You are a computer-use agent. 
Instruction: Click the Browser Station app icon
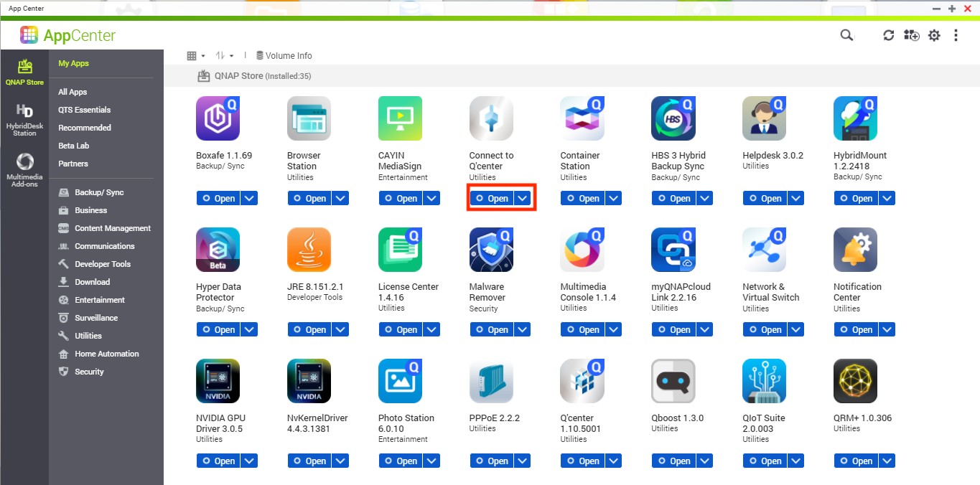(309, 118)
